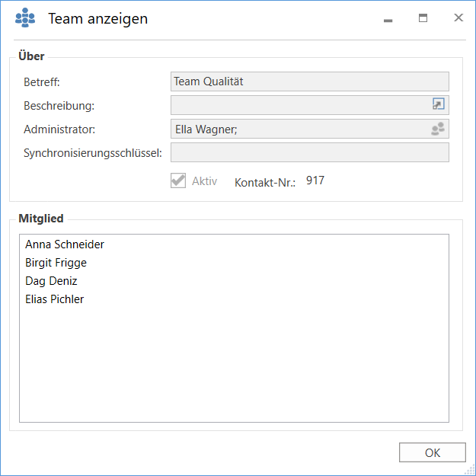This screenshot has width=476, height=476.
Task: Click the Über group header
Action: [31, 56]
